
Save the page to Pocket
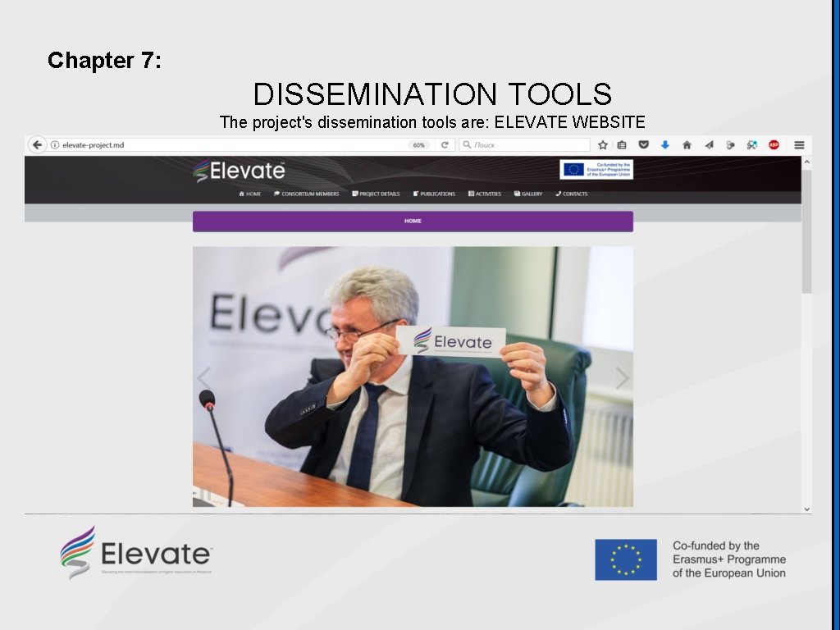tap(645, 144)
